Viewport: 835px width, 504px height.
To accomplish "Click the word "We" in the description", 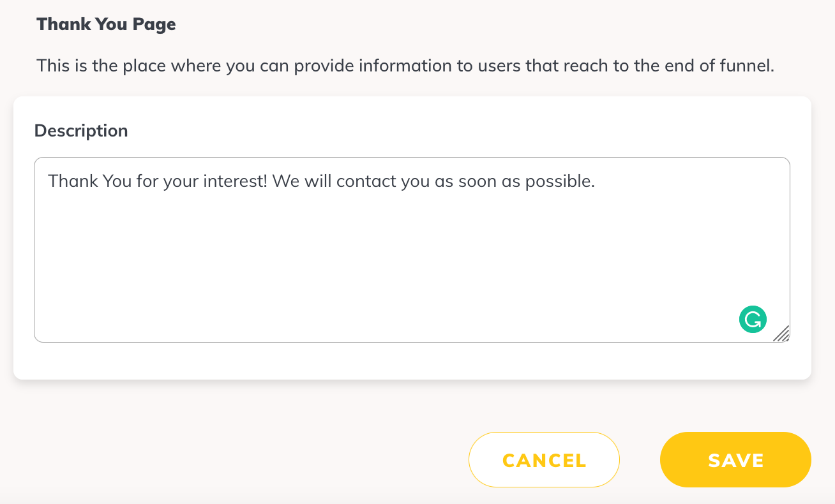I will click(285, 182).
